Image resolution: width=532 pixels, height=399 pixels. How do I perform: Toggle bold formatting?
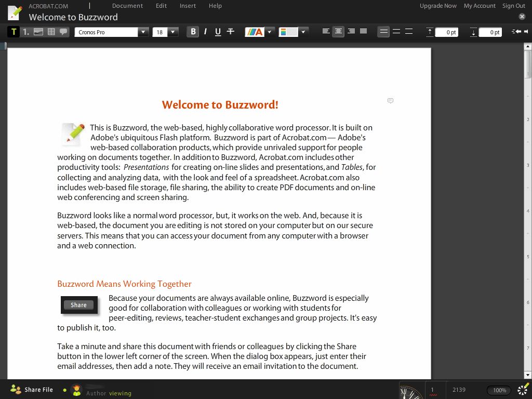tap(192, 31)
